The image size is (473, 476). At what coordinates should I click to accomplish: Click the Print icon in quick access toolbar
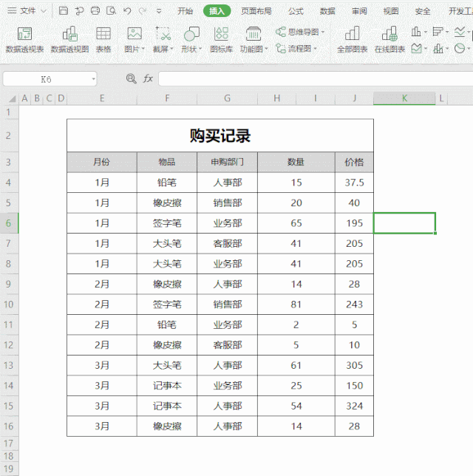[95, 11]
